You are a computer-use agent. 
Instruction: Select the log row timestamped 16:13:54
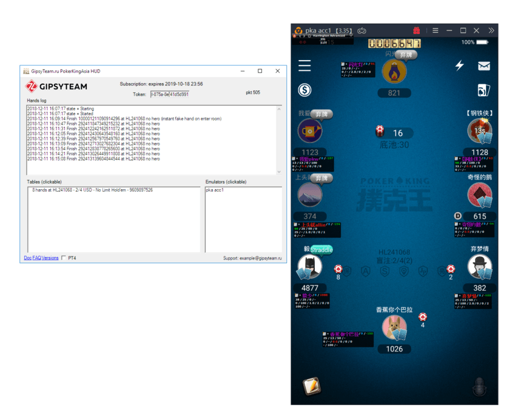[93, 148]
